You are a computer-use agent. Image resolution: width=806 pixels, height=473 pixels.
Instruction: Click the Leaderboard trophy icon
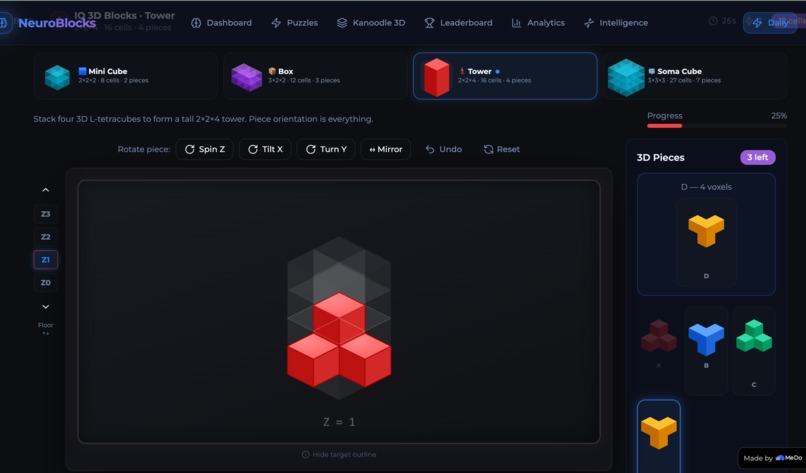coord(429,23)
